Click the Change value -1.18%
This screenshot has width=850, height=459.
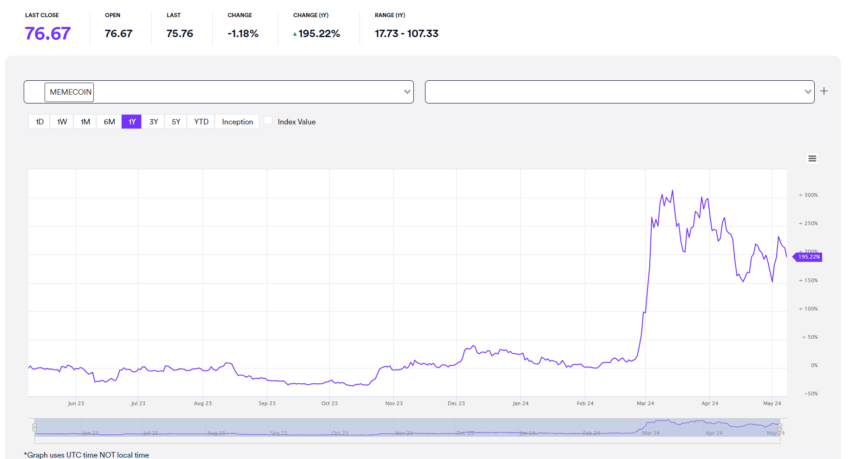tap(243, 34)
